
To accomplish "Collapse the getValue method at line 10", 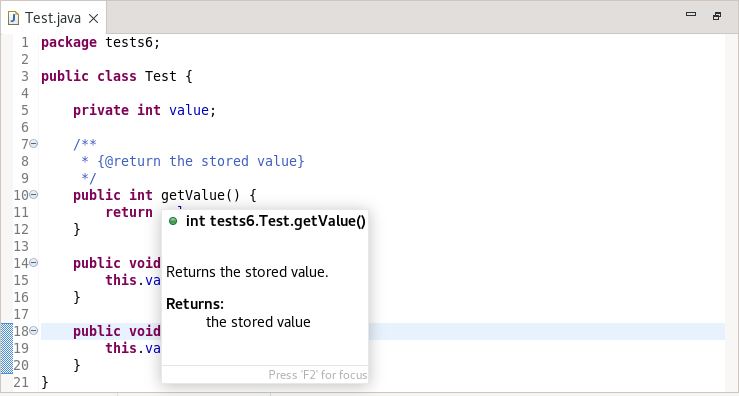I will pos(33,194).
